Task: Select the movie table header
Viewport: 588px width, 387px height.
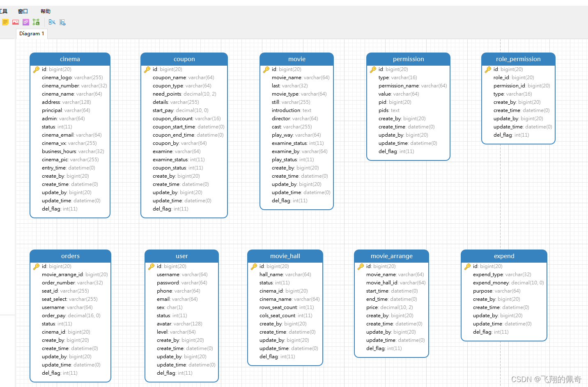Action: (x=296, y=59)
